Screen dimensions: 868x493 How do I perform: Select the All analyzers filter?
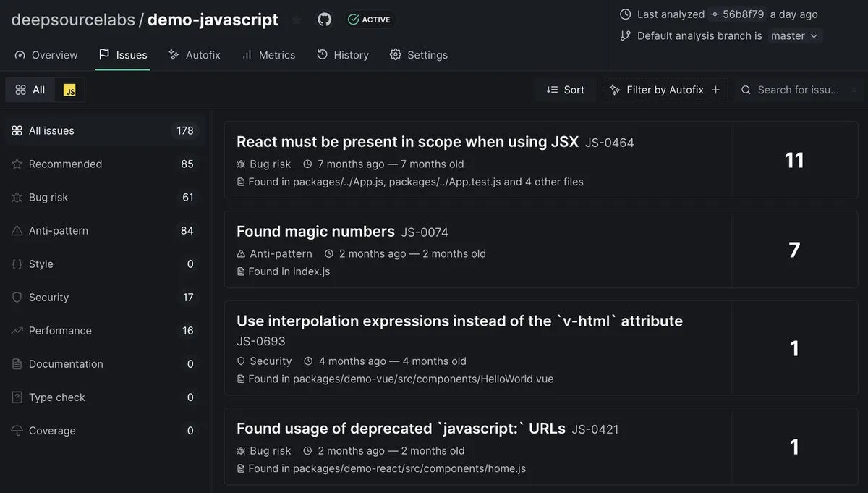coord(30,90)
